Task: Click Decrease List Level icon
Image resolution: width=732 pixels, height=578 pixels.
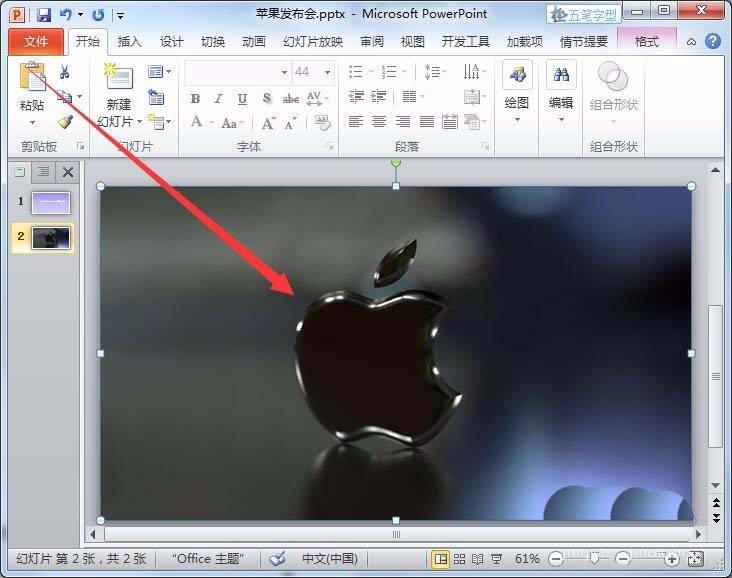Action: [x=356, y=97]
